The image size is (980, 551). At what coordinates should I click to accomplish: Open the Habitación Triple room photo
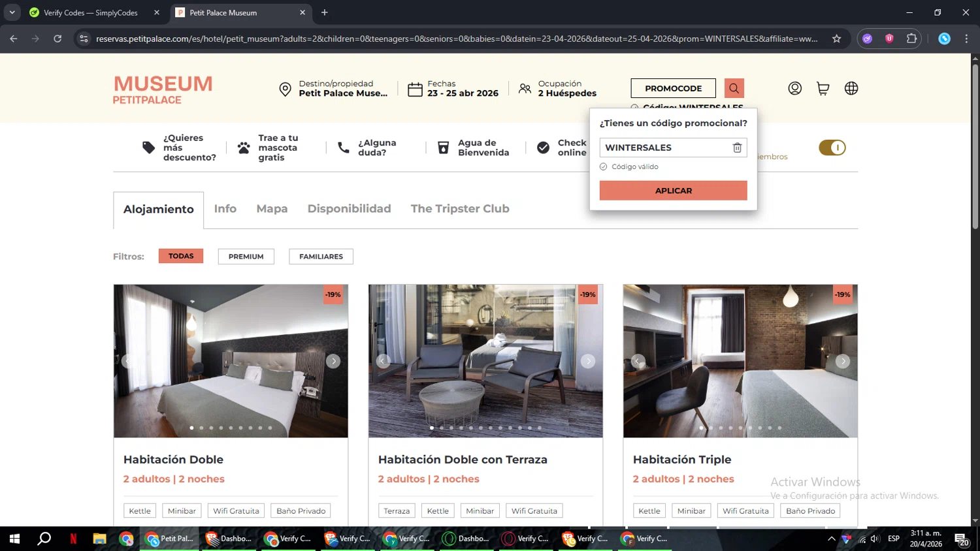tap(740, 361)
